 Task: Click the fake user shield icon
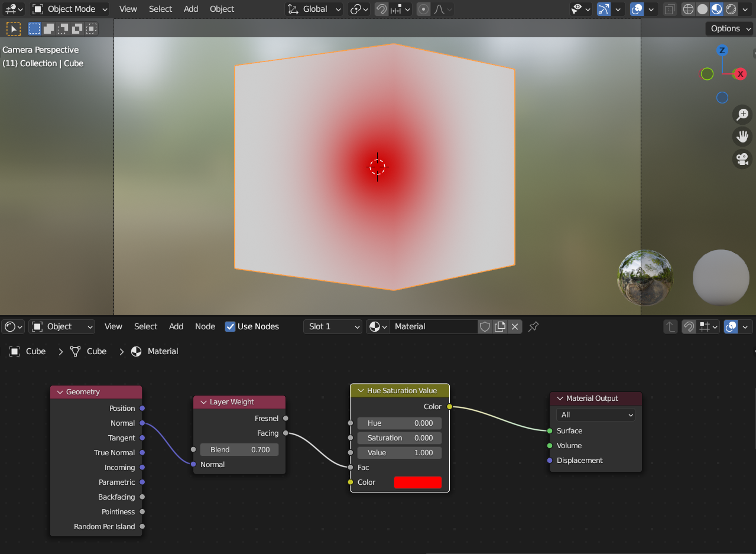(x=485, y=326)
